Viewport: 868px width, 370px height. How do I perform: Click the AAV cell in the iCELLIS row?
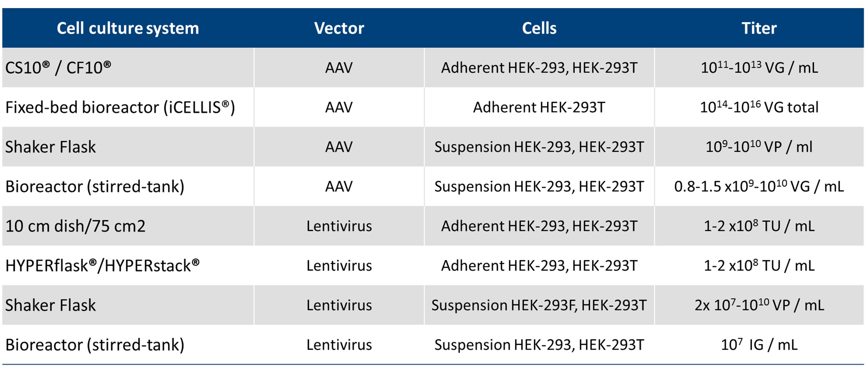tap(339, 108)
